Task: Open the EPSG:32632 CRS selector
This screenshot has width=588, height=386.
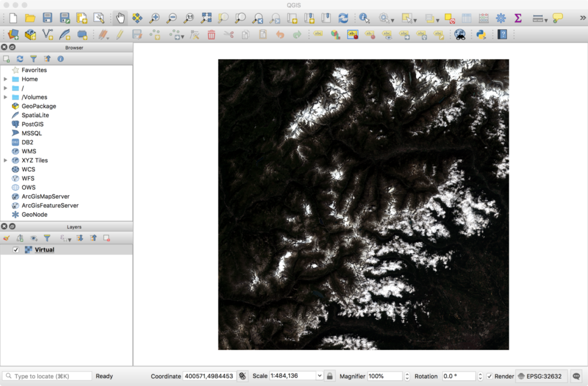Action: coord(540,376)
